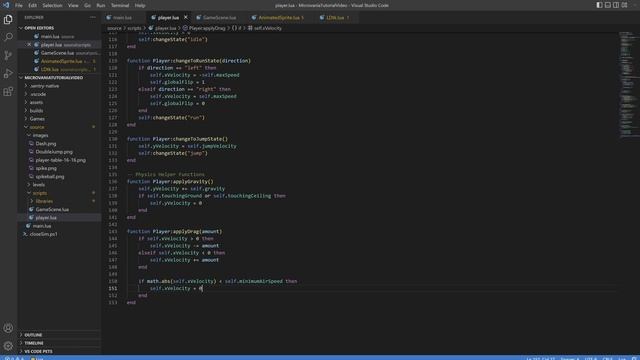
Task: Open the File menu
Action: tap(19, 5)
